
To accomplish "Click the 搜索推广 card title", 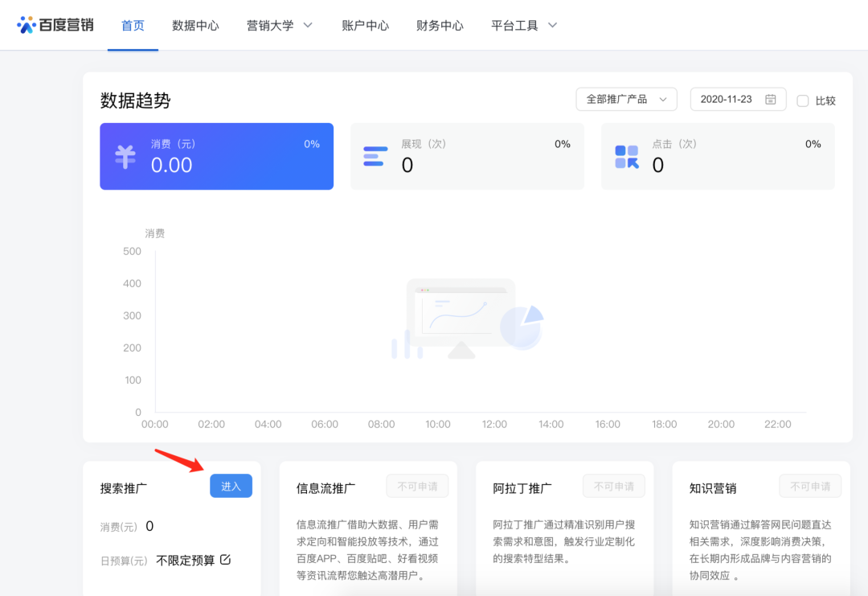I will point(124,488).
